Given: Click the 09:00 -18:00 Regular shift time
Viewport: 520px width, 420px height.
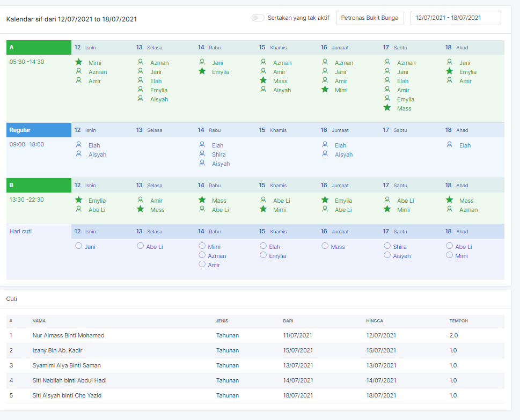Looking at the screenshot, I should point(27,144).
